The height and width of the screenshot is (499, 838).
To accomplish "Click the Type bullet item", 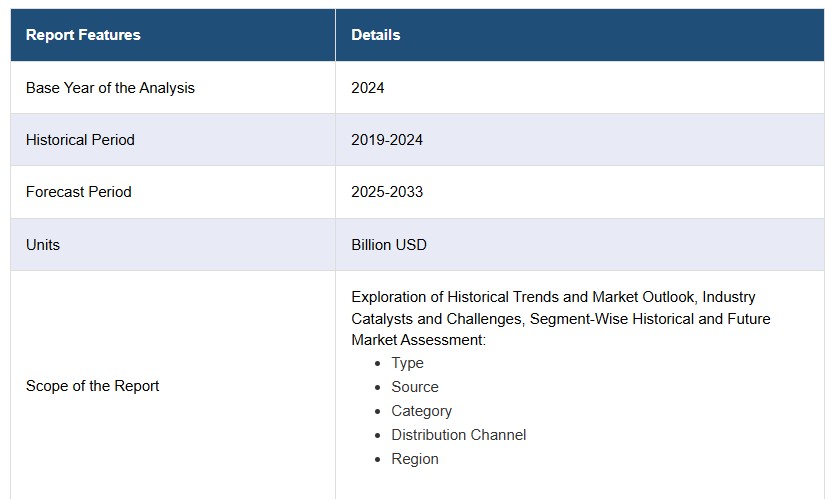I will click(407, 363).
